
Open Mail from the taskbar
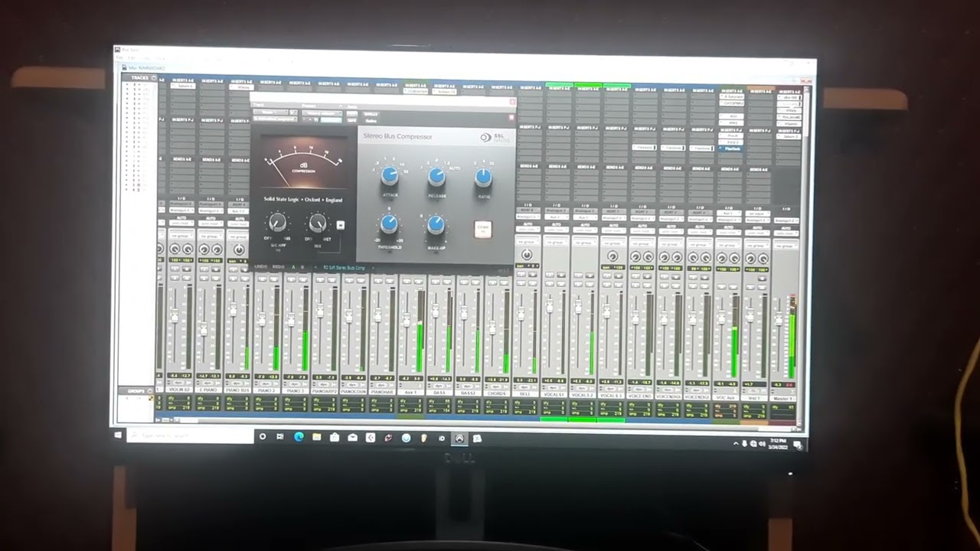coord(352,438)
